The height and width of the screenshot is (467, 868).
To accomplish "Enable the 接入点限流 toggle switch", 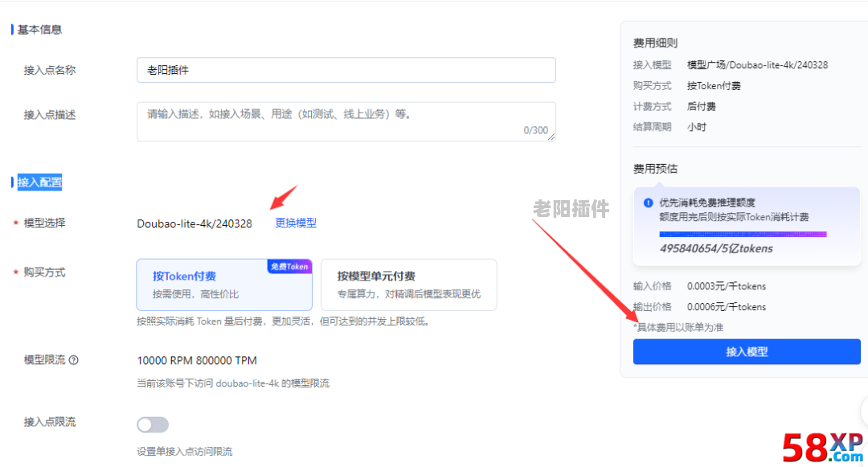I will pos(153,424).
